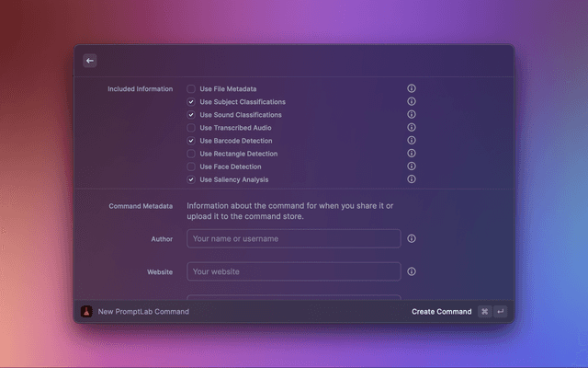Click info icon beside Website field
Viewport: 588px width, 368px height.
[412, 271]
